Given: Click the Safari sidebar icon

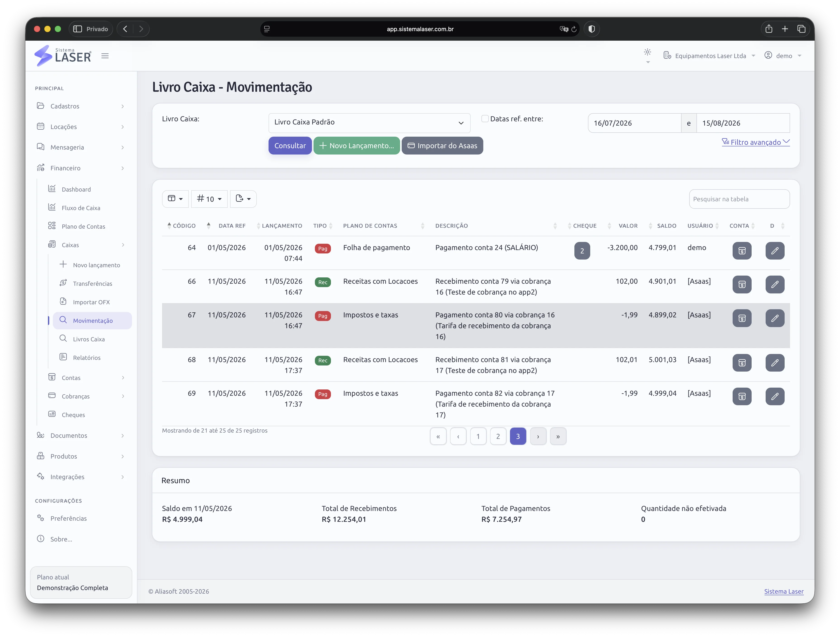Looking at the screenshot, I should [x=78, y=29].
